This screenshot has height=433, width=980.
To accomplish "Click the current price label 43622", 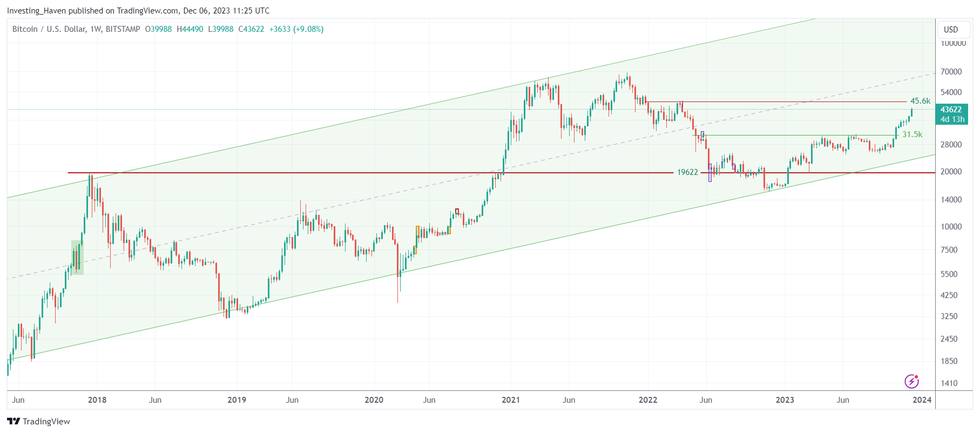I will [951, 110].
